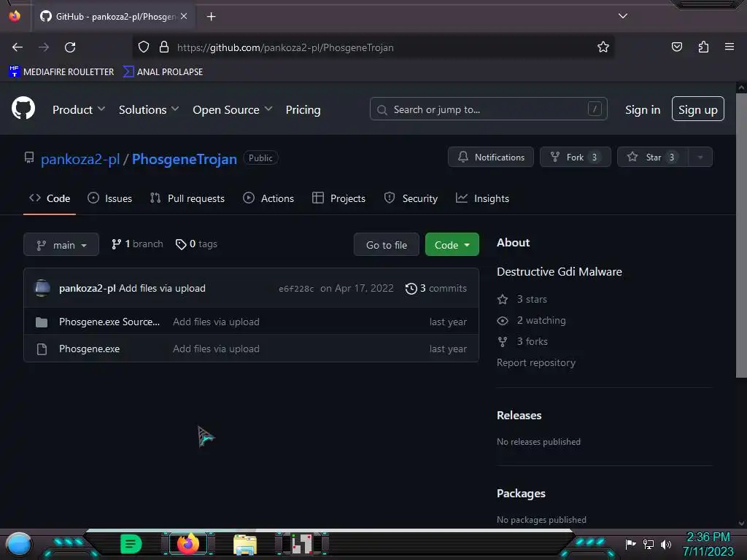The image size is (747, 560).
Task: Click the Action Center flag tray icon
Action: pyautogui.click(x=630, y=544)
